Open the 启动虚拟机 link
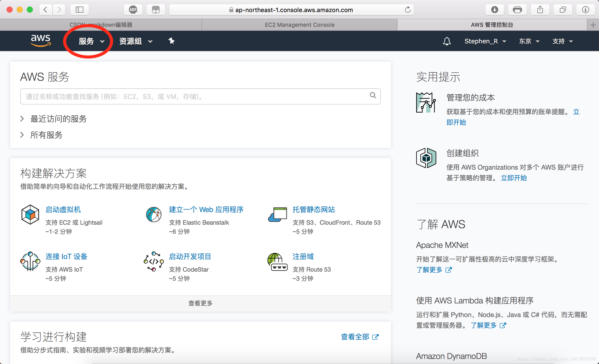 (63, 210)
